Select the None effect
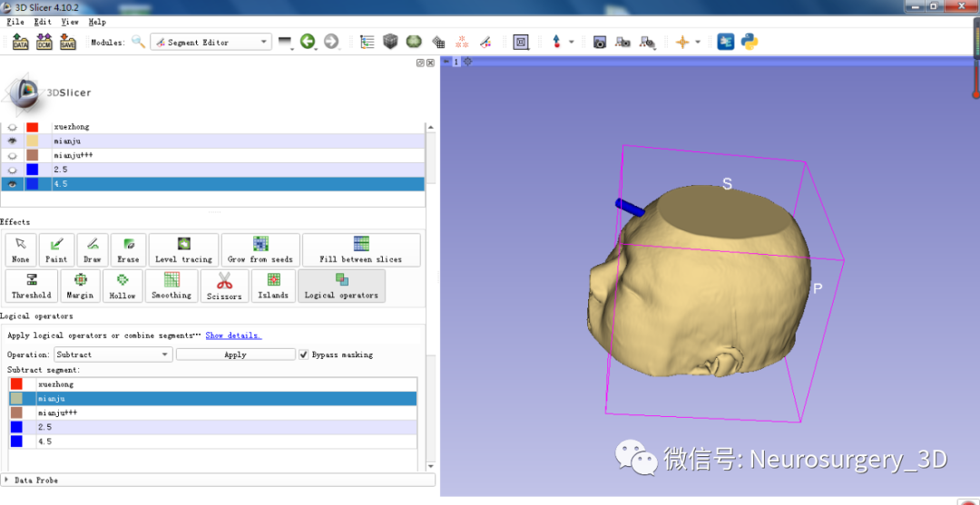The image size is (980, 505). [21, 250]
